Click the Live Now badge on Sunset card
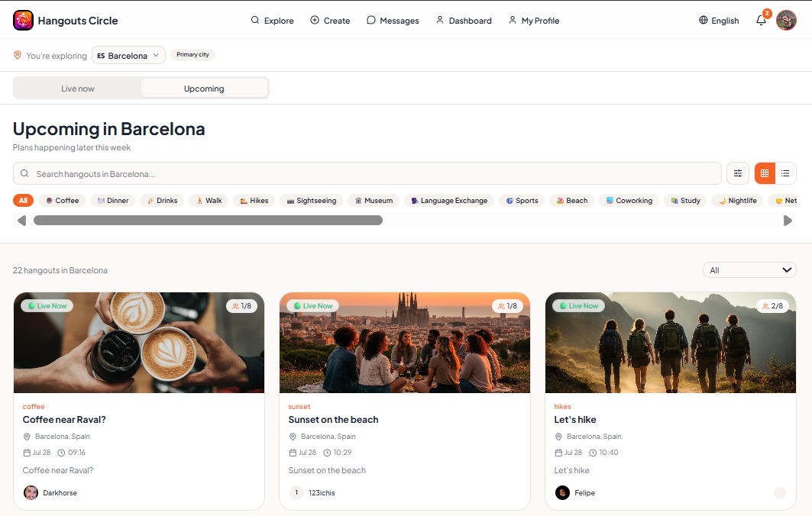The image size is (812, 516). tap(312, 306)
